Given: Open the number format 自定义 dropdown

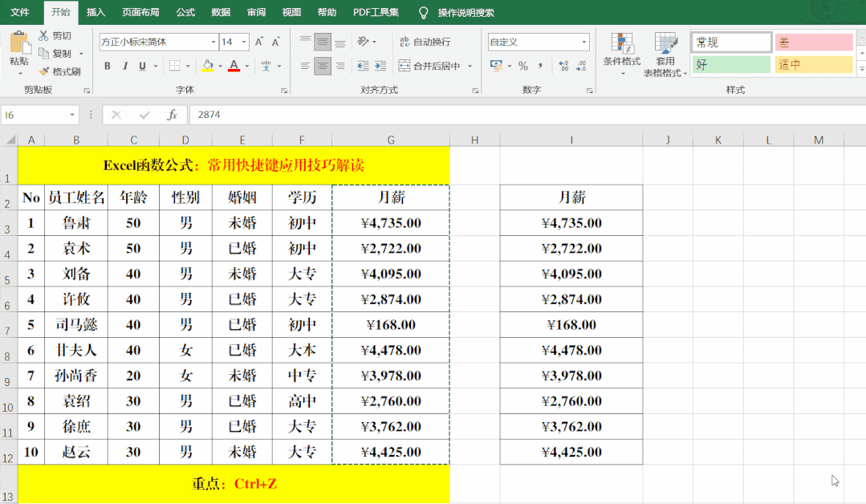Looking at the screenshot, I should tap(583, 42).
